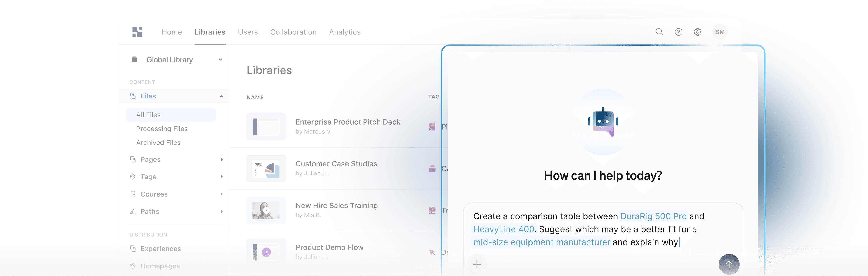Open the Paths label in sidebar

click(x=150, y=211)
